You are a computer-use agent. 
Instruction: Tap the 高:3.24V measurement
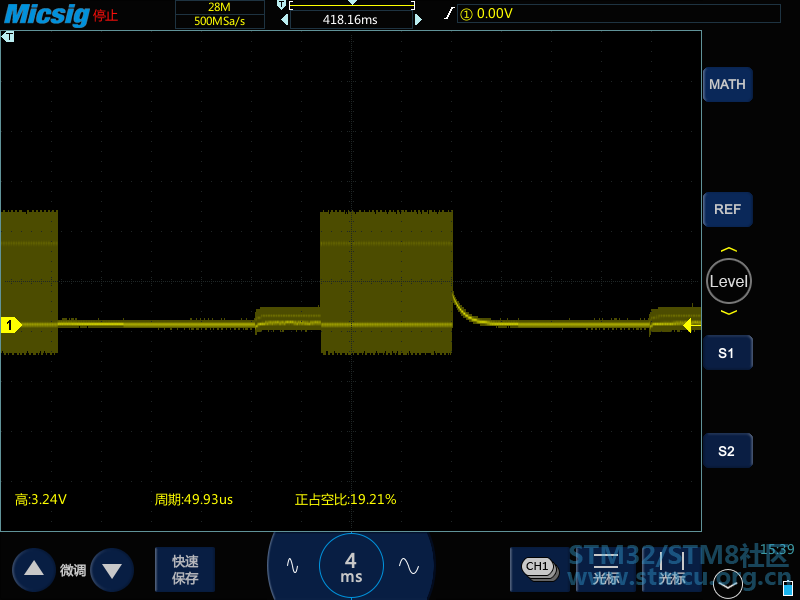41,499
